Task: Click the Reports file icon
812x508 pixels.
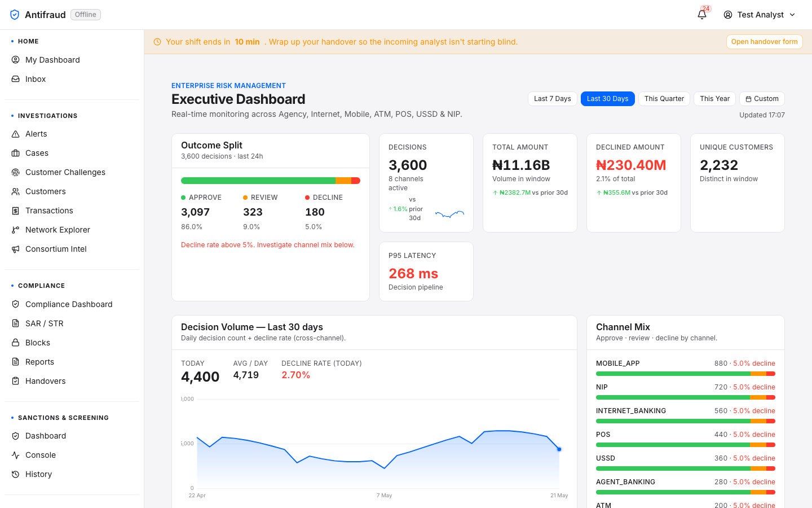Action: coord(16,362)
